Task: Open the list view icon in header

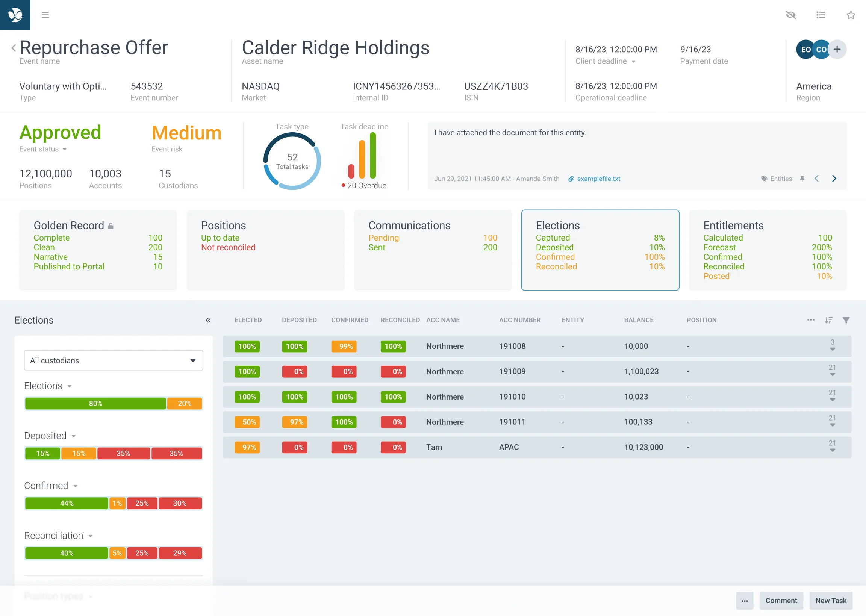Action: coord(821,15)
